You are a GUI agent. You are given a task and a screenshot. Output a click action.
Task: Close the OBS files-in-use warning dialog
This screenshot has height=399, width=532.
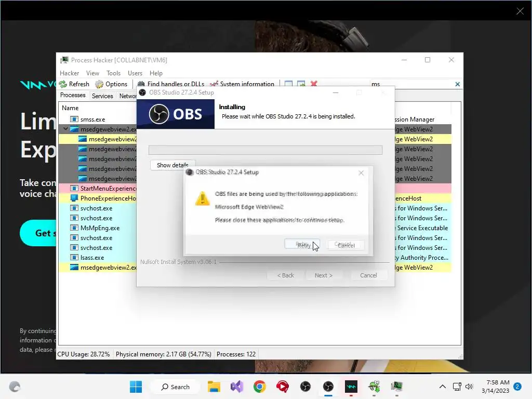coord(361,172)
